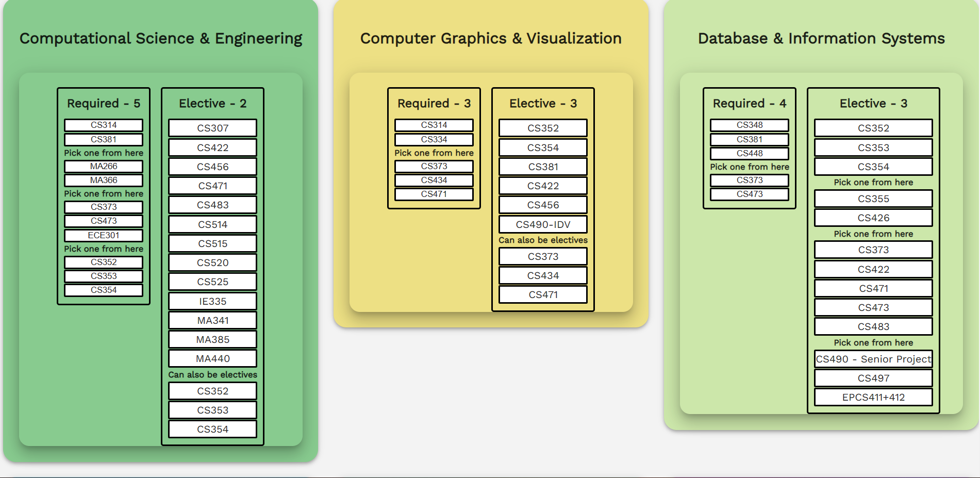This screenshot has width=980, height=478.
Task: Click the CS490-IDV elective box
Action: click(543, 224)
